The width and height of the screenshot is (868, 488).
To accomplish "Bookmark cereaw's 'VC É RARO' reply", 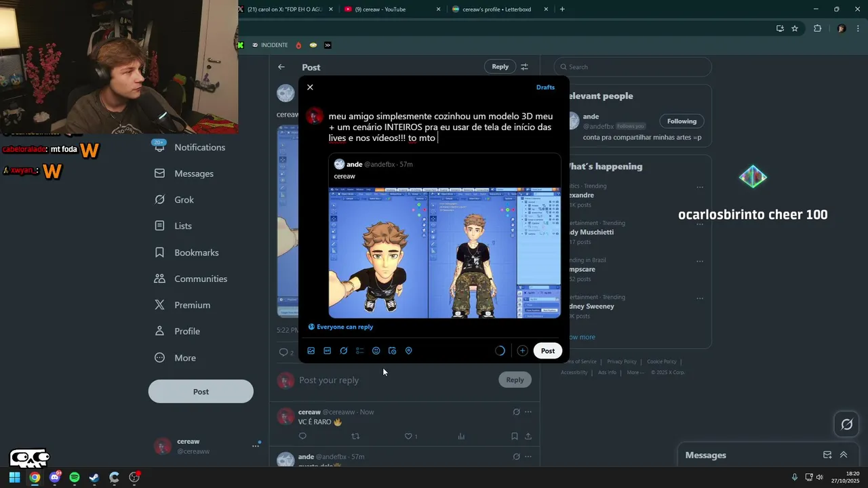I will pos(515,436).
